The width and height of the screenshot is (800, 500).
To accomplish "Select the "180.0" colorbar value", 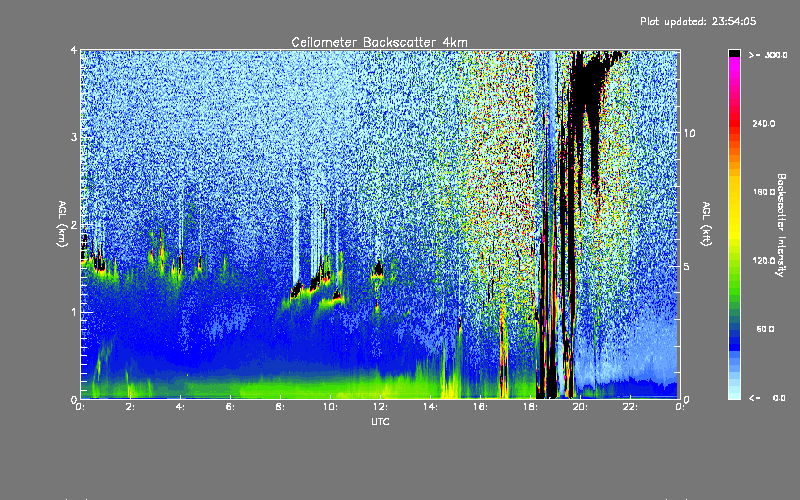I will (764, 192).
